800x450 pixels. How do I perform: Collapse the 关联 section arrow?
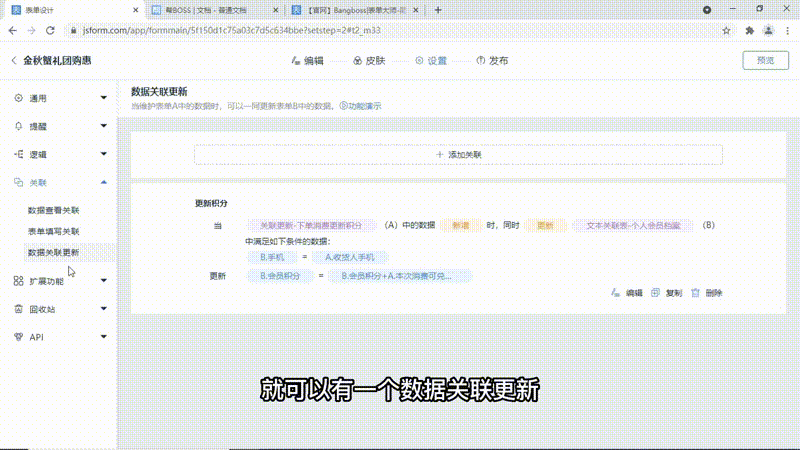[x=104, y=183]
